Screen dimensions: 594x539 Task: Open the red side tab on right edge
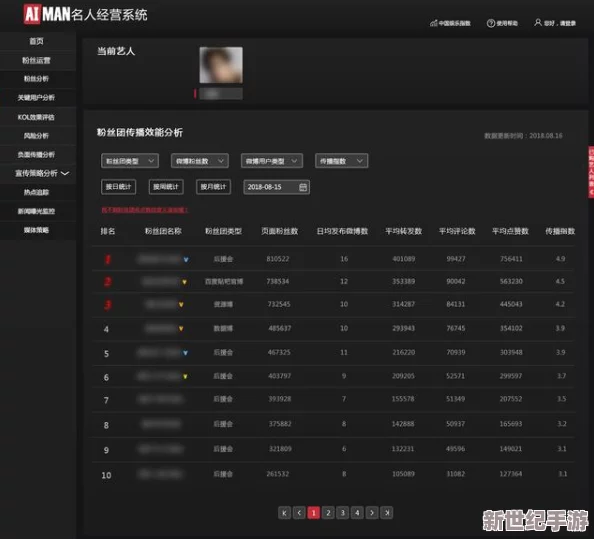591,172
